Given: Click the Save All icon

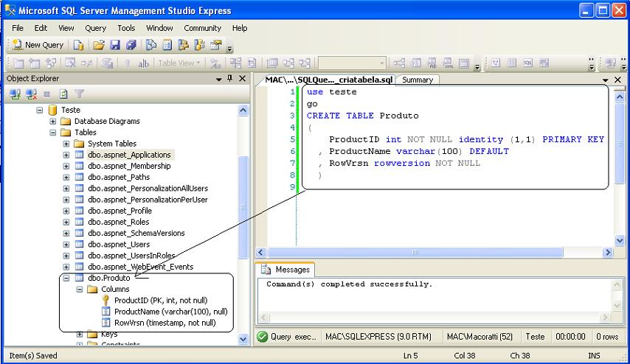Looking at the screenshot, I should (x=131, y=45).
